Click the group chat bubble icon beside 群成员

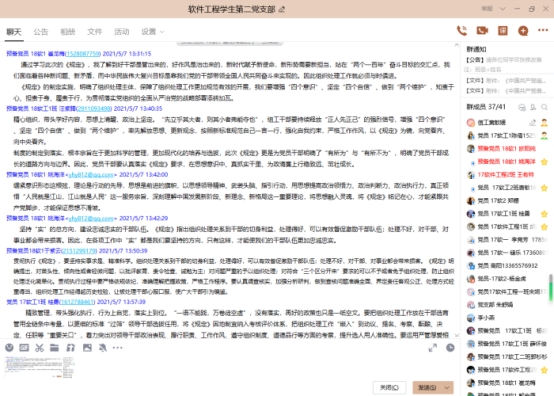(x=522, y=107)
